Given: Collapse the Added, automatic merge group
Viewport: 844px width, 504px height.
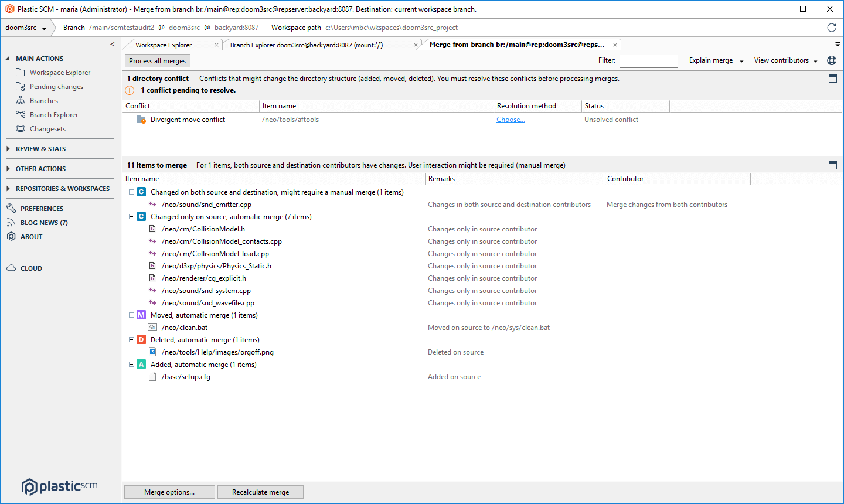Looking at the screenshot, I should pyautogui.click(x=131, y=364).
